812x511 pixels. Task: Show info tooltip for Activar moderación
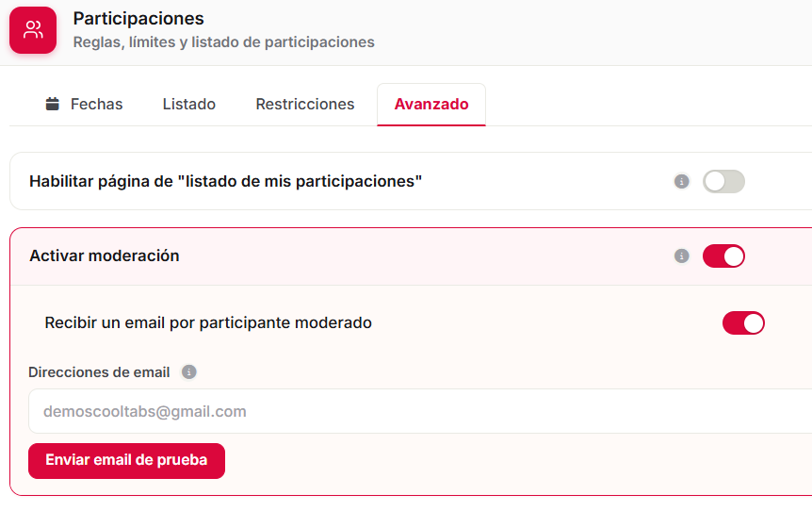681,256
